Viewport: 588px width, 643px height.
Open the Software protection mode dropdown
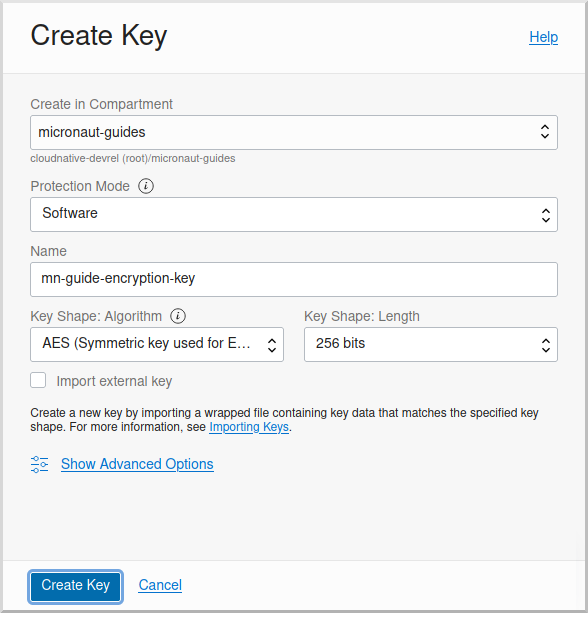(x=294, y=214)
